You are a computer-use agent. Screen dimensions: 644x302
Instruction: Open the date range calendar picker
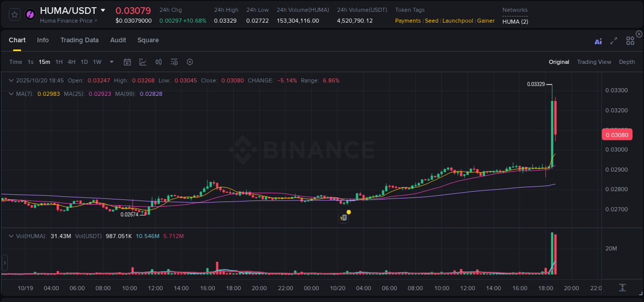point(127,62)
